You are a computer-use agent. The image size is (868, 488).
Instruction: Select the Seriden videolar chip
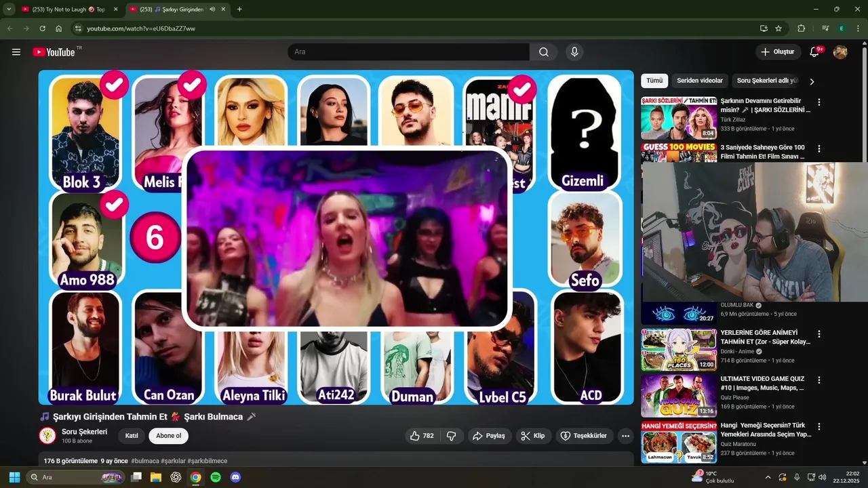700,81
